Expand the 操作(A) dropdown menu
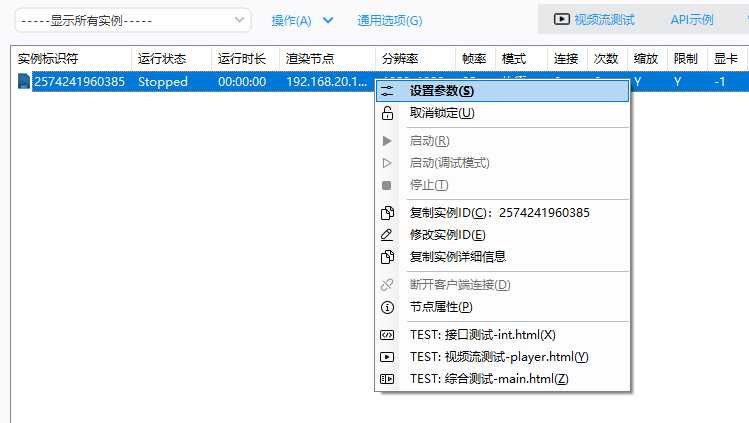 click(x=291, y=20)
